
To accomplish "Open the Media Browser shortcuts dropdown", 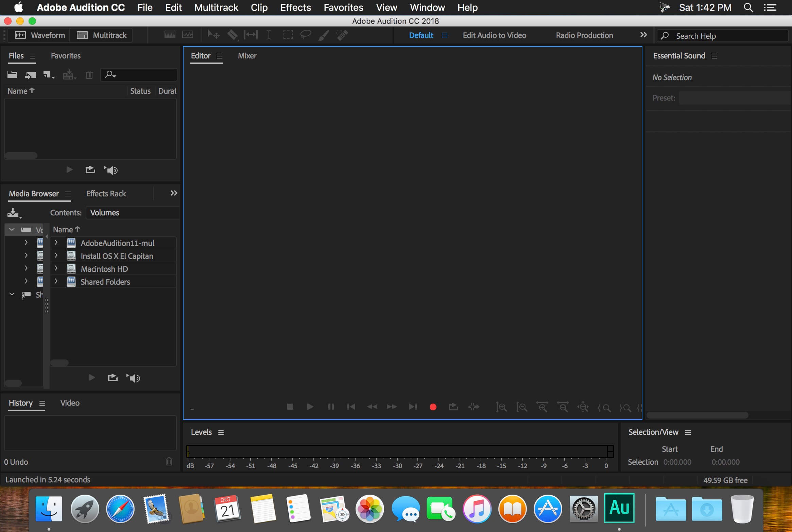I will 14,213.
